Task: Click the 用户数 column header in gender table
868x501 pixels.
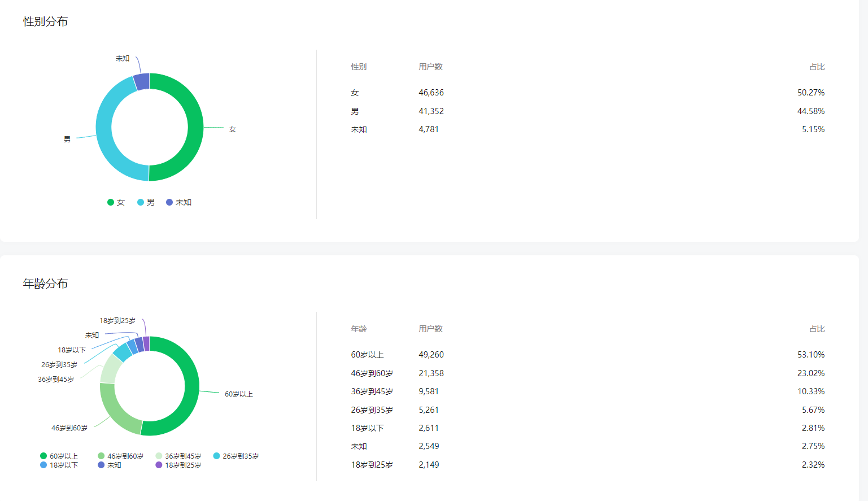Action: tap(430, 67)
